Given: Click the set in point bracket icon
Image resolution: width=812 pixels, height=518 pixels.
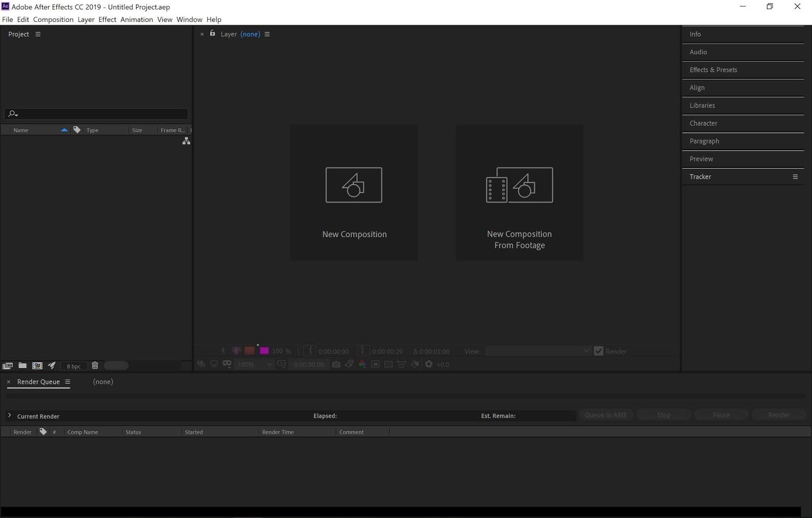Looking at the screenshot, I should coord(310,351).
